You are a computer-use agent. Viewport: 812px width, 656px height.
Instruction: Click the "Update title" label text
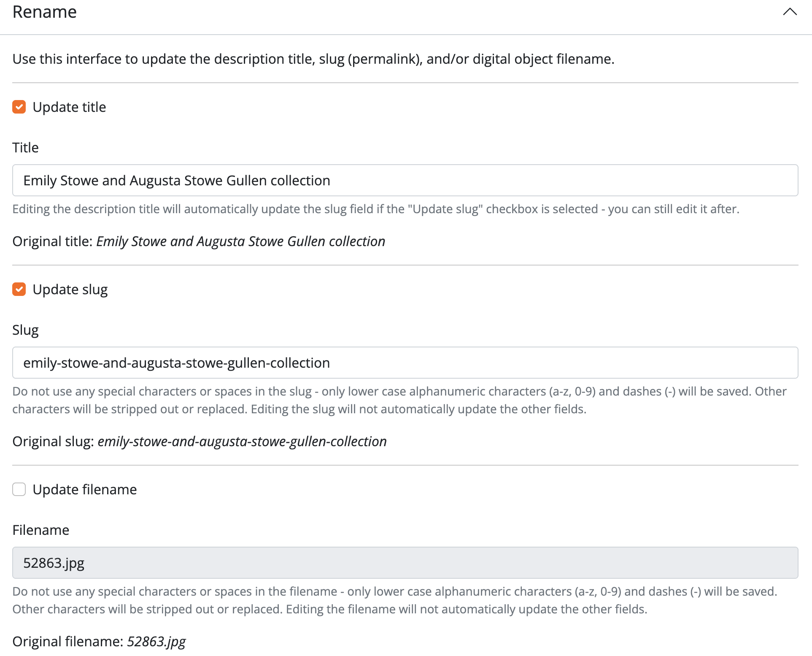[x=69, y=107]
